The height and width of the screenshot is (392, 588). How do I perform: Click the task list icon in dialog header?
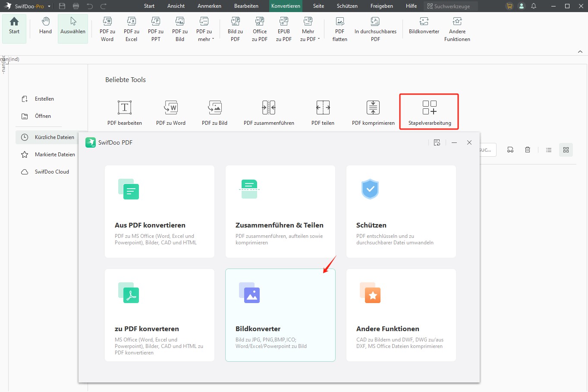(x=437, y=142)
